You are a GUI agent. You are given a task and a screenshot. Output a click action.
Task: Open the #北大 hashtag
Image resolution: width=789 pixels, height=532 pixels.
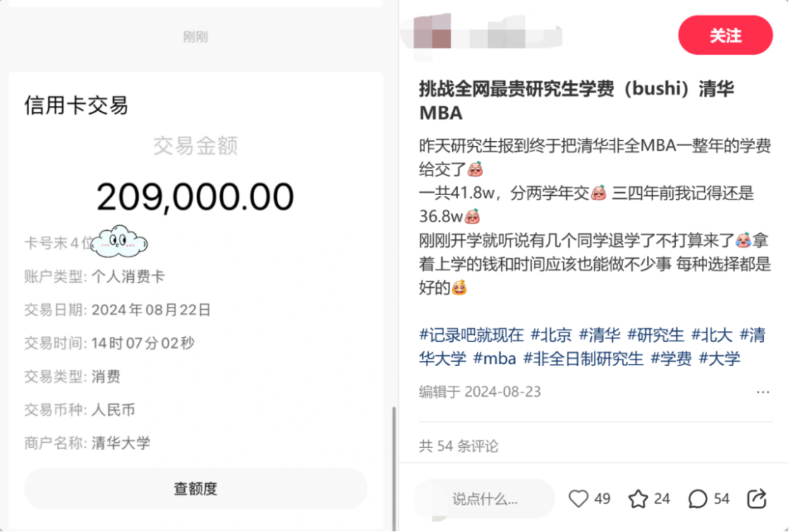pyautogui.click(x=712, y=335)
